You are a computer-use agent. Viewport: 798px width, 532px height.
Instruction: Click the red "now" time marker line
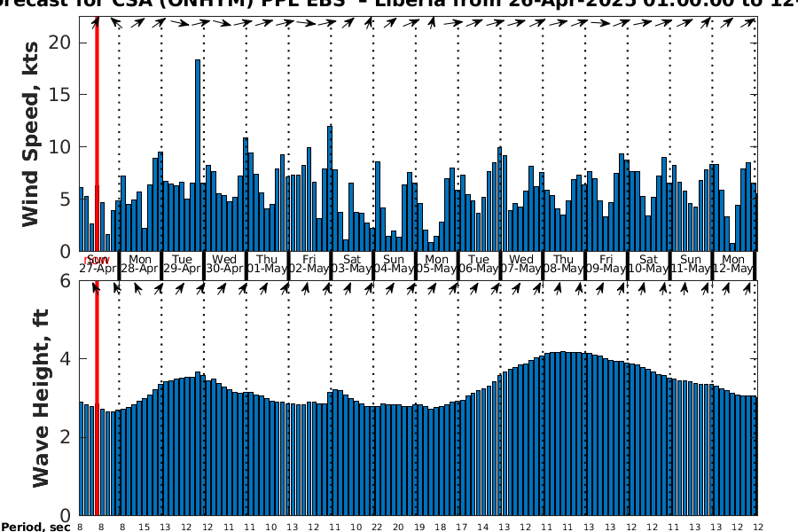[x=97, y=265]
